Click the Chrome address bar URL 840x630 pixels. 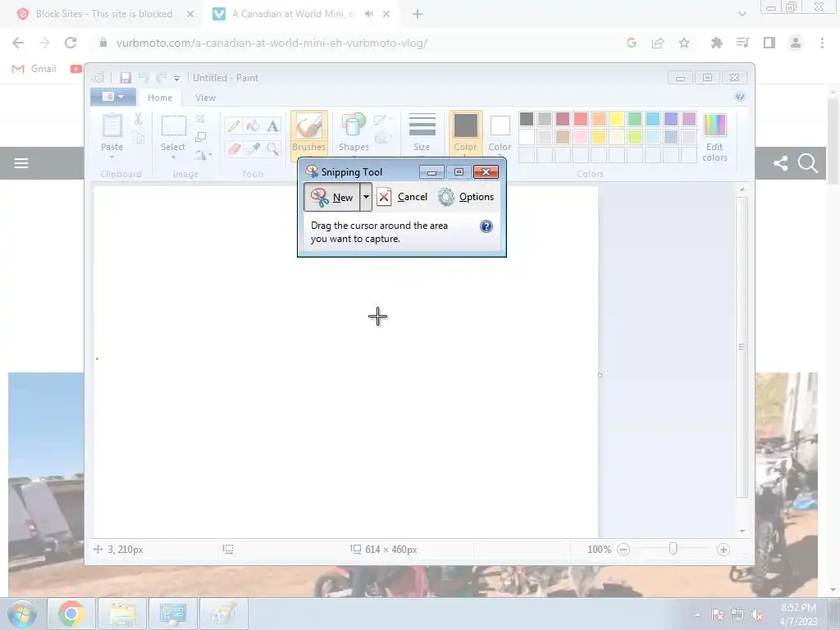pyautogui.click(x=272, y=43)
